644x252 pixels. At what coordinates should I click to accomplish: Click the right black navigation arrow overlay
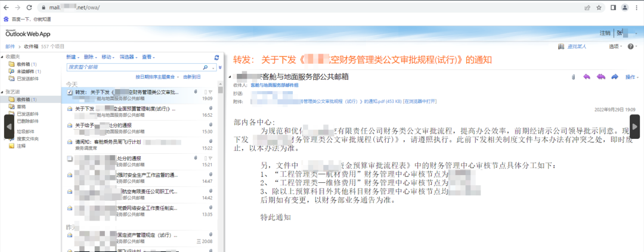tap(634, 126)
